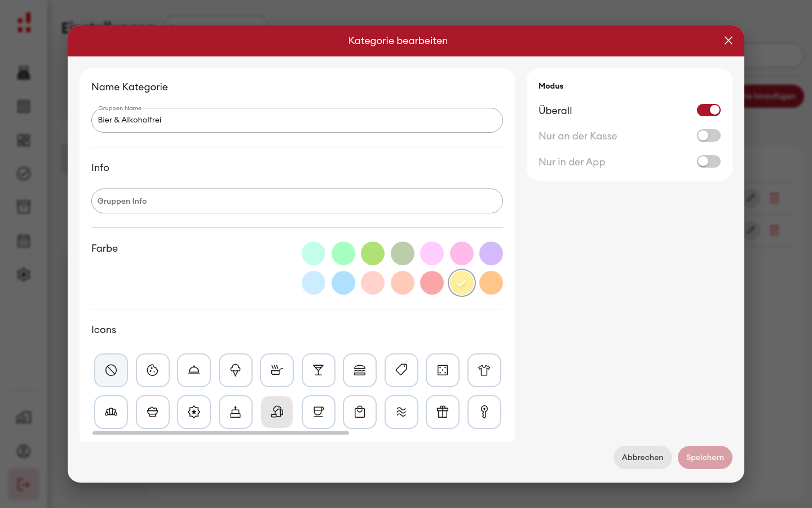This screenshot has width=812, height=508.
Task: Click the Abbrechen button
Action: tap(643, 457)
